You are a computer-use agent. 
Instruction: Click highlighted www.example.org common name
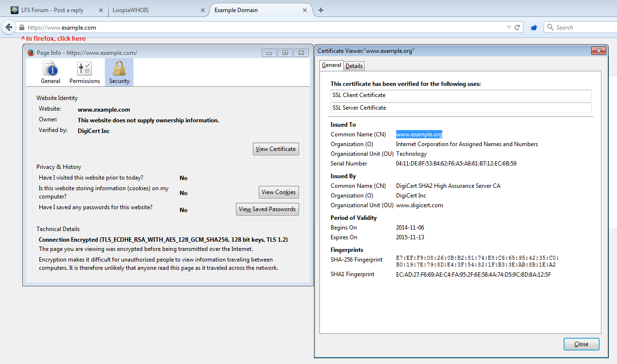point(419,134)
